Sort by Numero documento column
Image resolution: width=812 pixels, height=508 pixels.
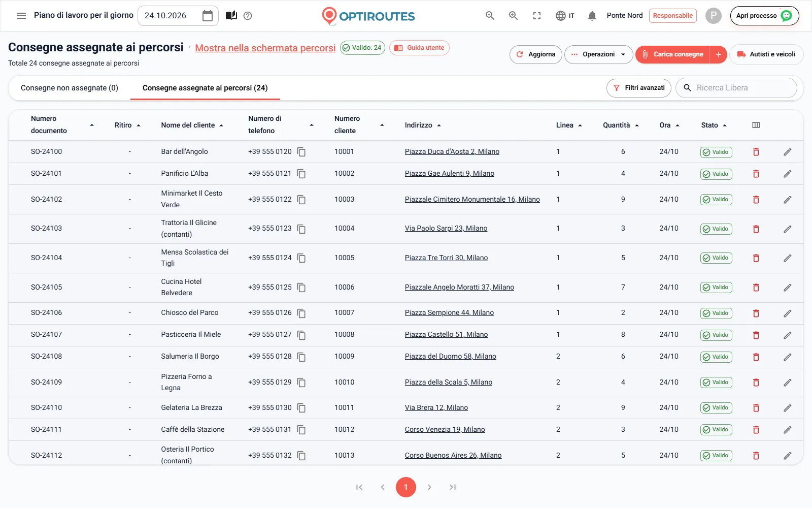62,125
